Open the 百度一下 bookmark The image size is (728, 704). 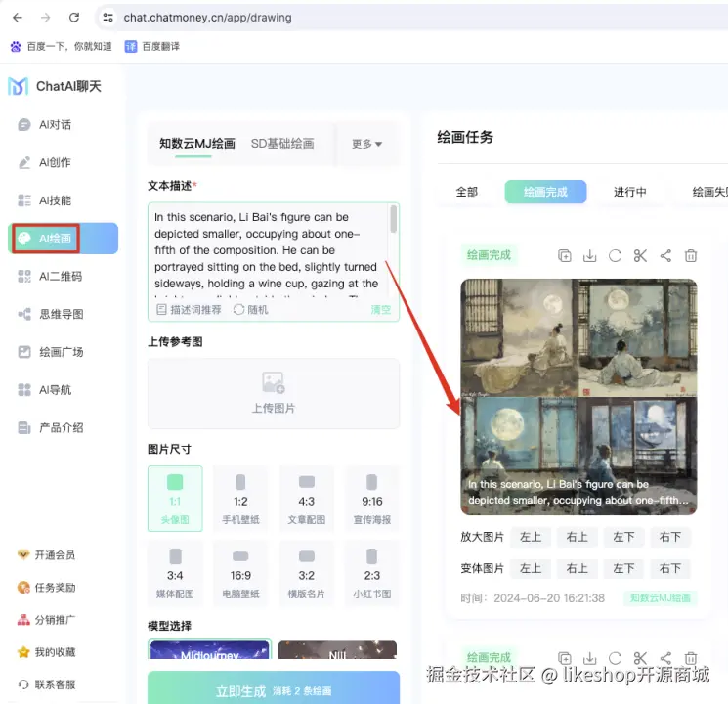coord(61,47)
